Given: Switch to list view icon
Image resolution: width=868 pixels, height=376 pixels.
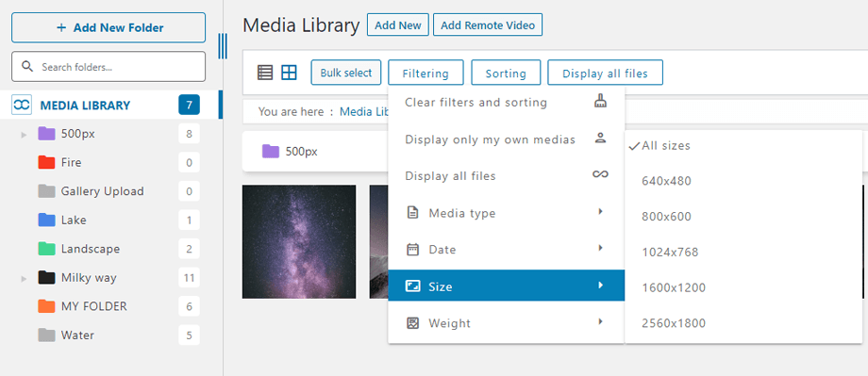Looking at the screenshot, I should [265, 73].
